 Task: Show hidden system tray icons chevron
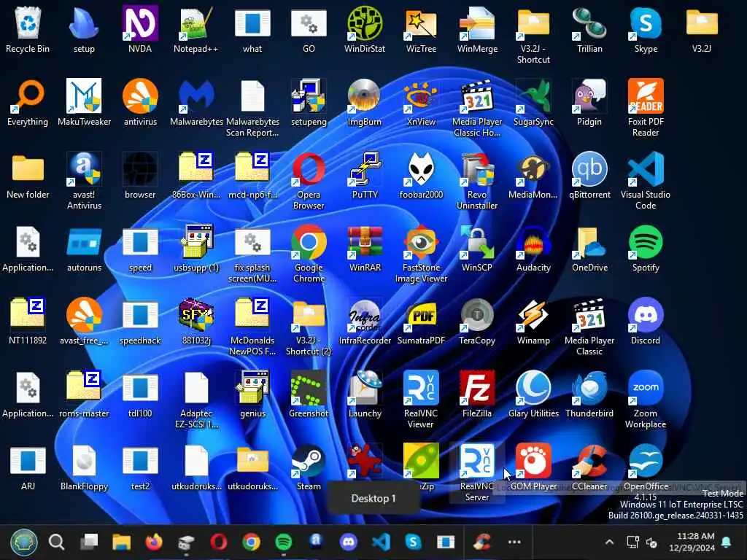tap(609, 542)
